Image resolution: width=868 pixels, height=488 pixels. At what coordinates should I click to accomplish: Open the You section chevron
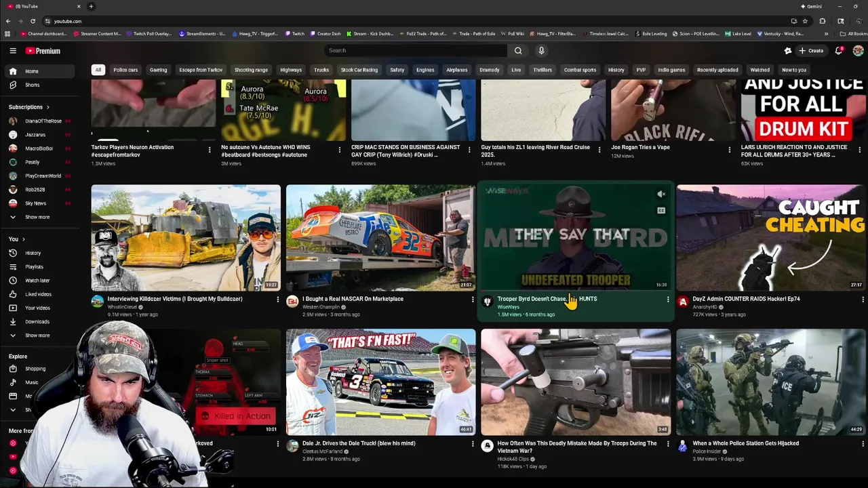coord(24,239)
